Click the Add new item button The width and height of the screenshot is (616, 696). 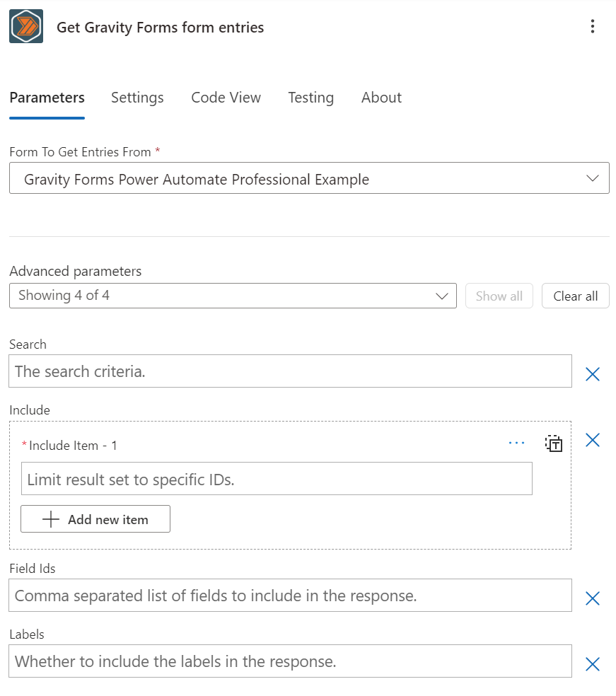pyautogui.click(x=95, y=518)
